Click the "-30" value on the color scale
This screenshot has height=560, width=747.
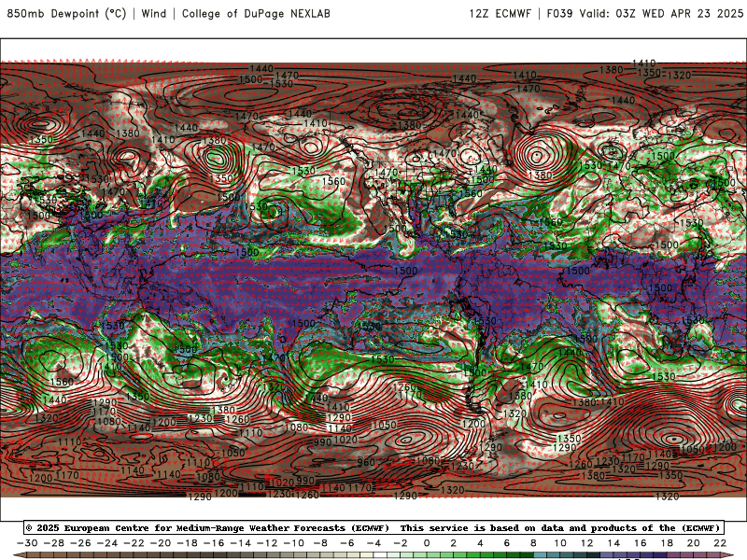click(x=27, y=543)
